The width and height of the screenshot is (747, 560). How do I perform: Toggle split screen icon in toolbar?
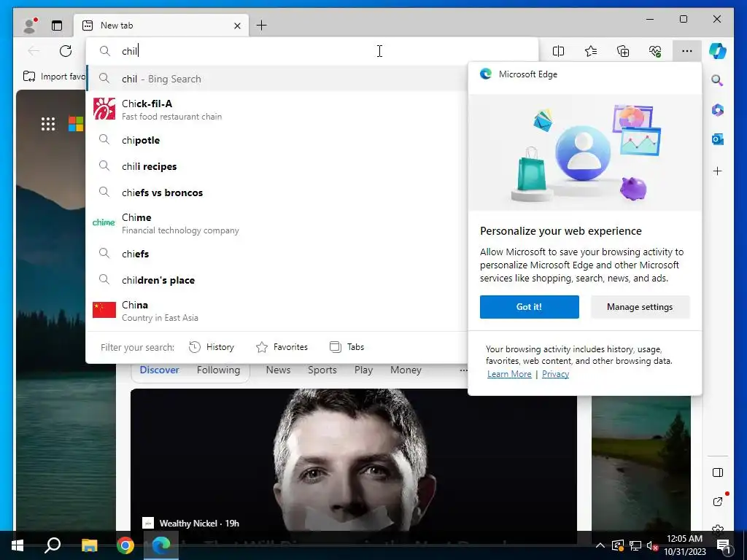point(558,51)
